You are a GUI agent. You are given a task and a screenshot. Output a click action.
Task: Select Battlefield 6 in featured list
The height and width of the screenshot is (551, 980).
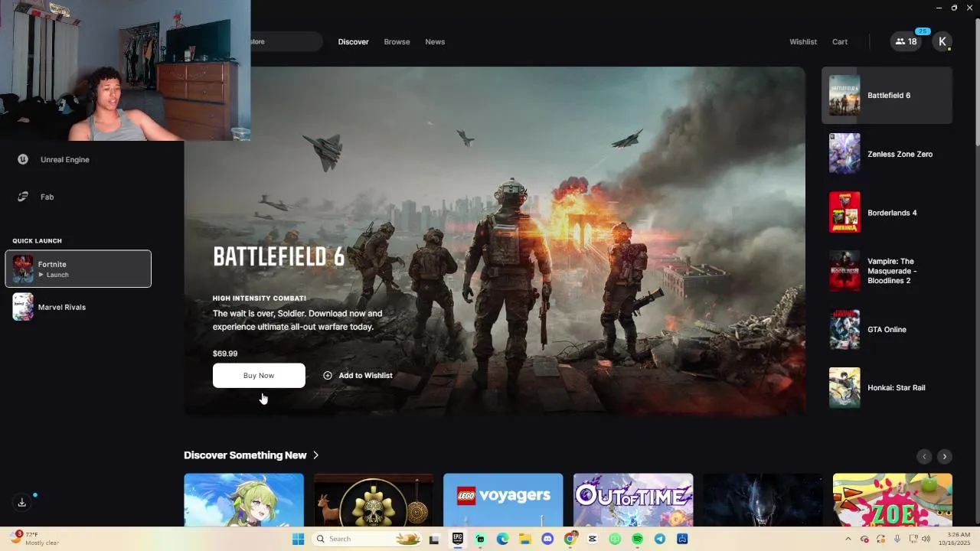[x=887, y=96]
